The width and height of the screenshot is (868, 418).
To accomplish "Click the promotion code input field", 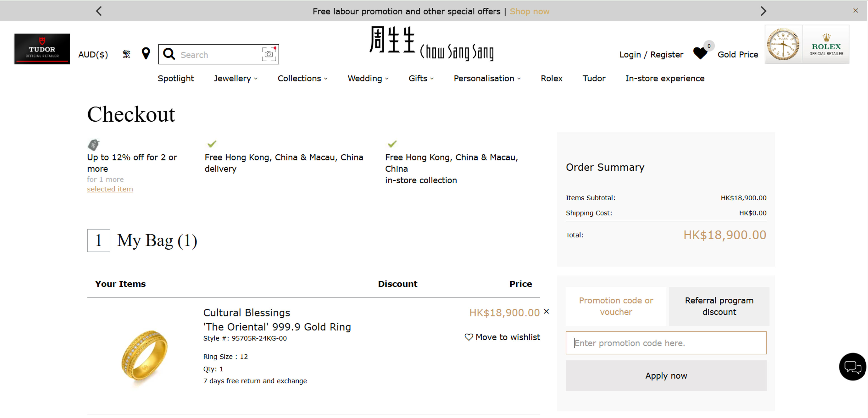I will (x=666, y=343).
